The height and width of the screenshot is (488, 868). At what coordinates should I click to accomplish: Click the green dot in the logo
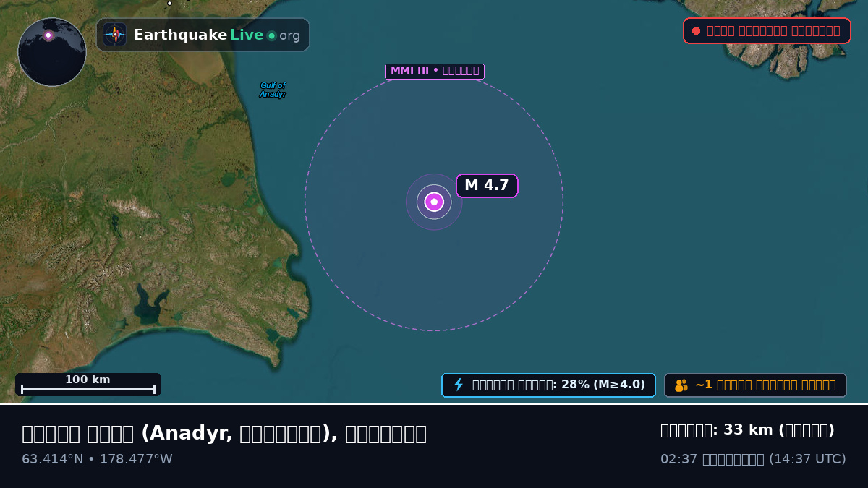pyautogui.click(x=272, y=35)
